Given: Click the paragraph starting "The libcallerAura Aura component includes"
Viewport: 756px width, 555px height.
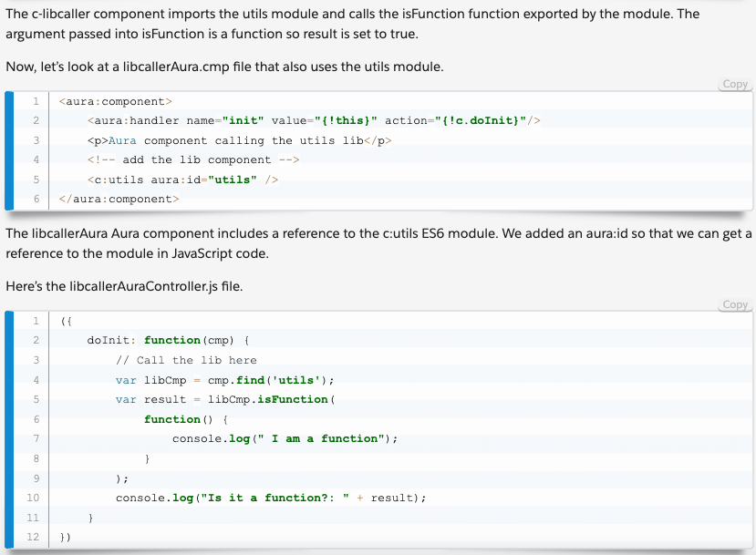Looking at the screenshot, I should click(x=378, y=243).
